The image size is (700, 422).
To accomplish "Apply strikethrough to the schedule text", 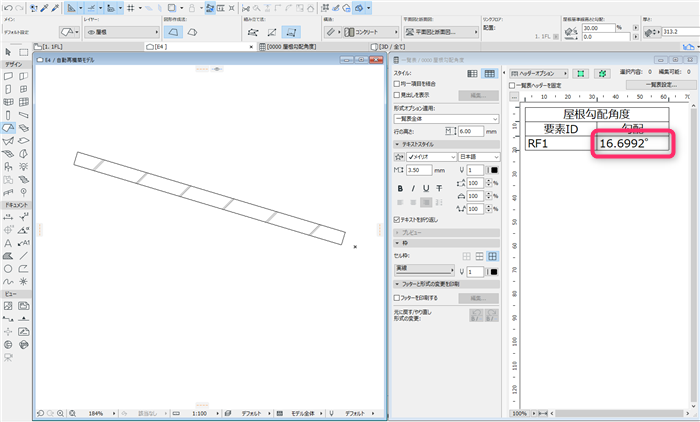I will (439, 188).
